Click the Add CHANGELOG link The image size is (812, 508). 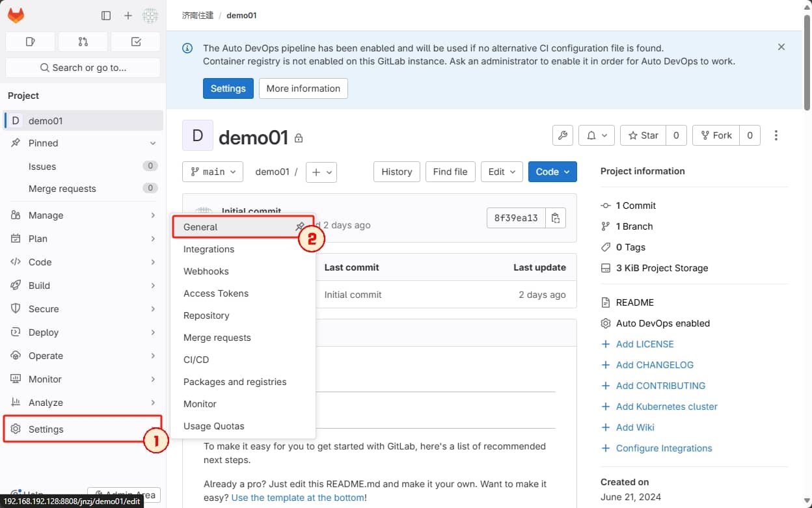655,364
